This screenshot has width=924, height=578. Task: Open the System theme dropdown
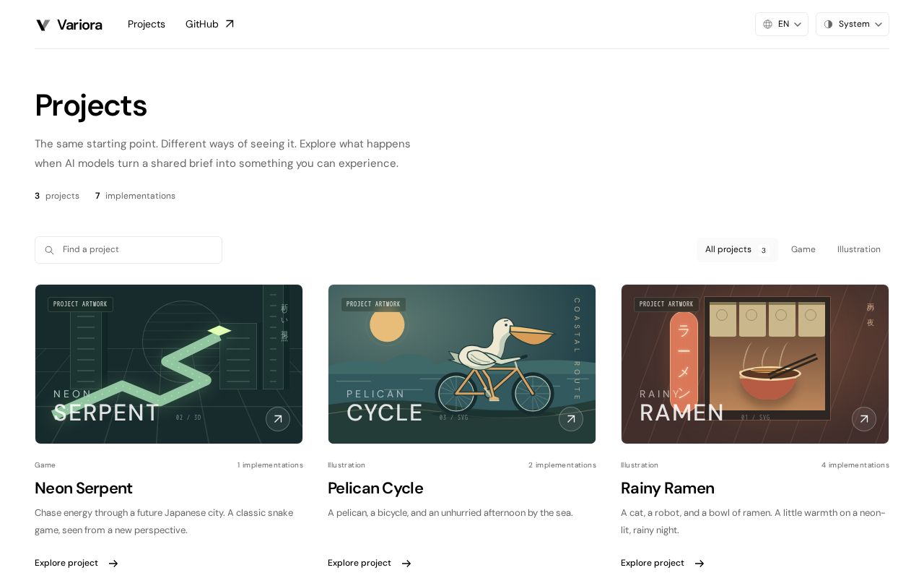(853, 24)
